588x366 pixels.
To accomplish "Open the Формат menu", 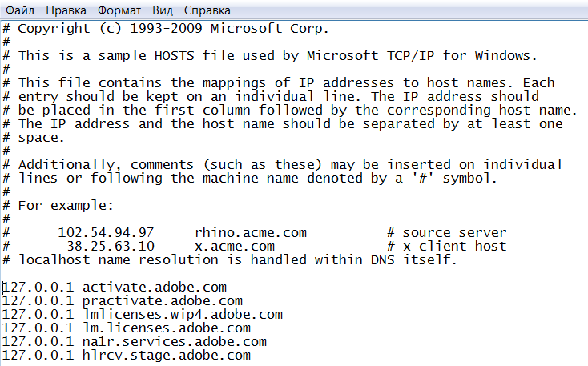I will [x=119, y=10].
